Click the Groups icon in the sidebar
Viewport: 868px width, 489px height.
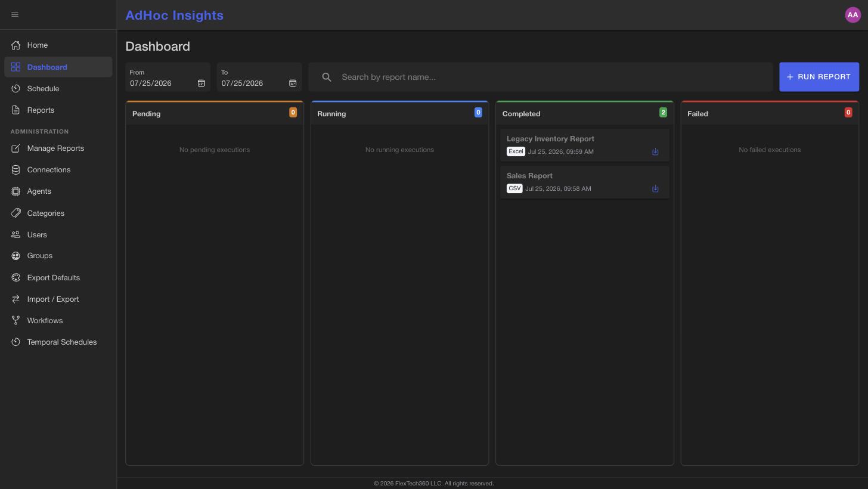point(15,256)
